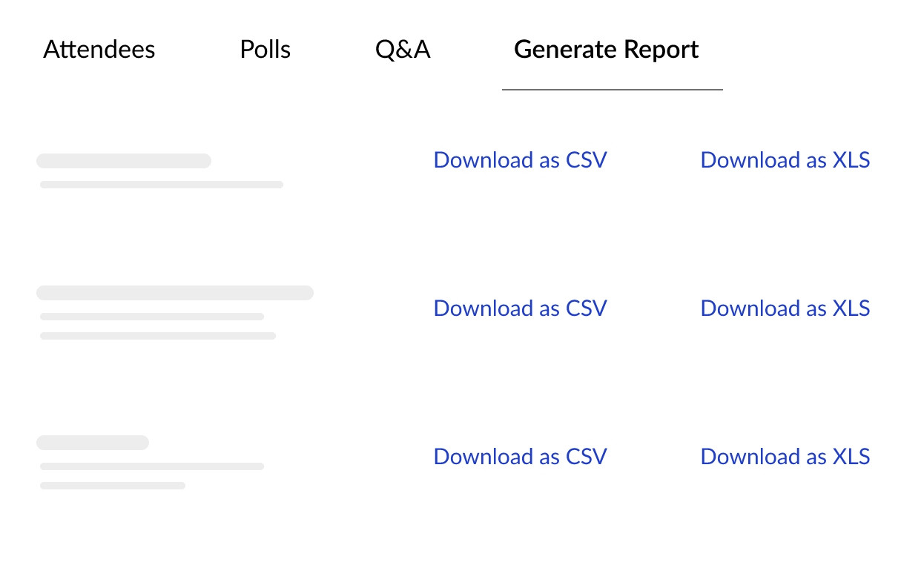The height and width of the screenshot is (568, 924).
Task: Select the Q&A tab
Action: point(403,50)
